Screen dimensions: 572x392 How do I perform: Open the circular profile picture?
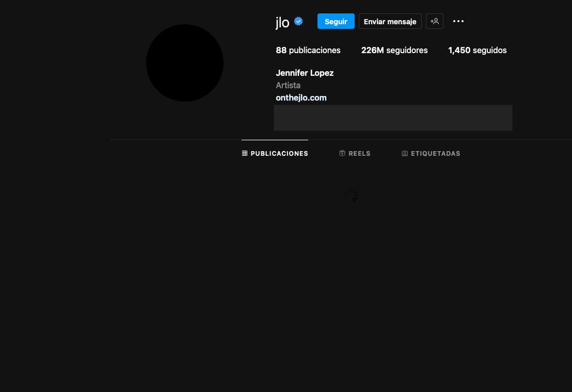tap(185, 63)
